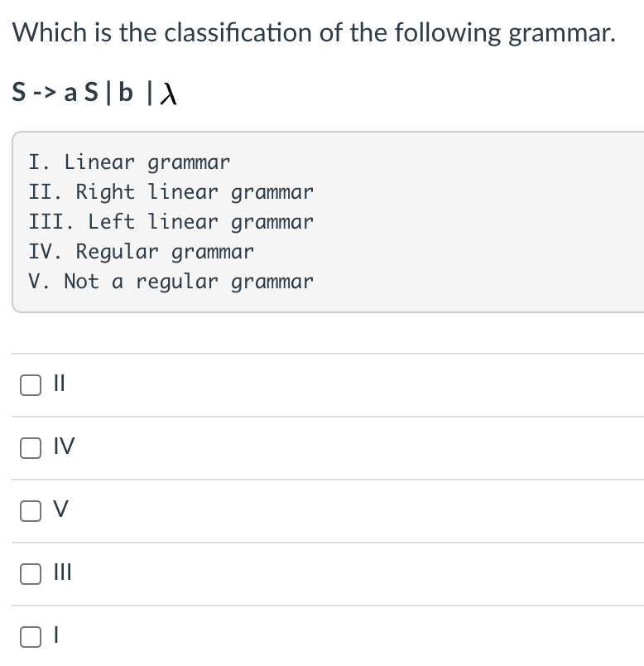
Task: Select answer II by clicking its label
Action: point(58,384)
